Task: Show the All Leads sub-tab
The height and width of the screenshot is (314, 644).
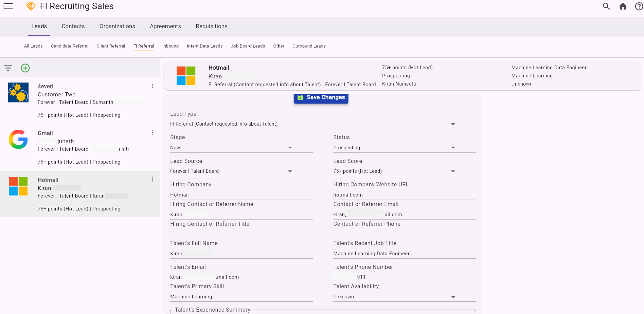Action: click(33, 46)
